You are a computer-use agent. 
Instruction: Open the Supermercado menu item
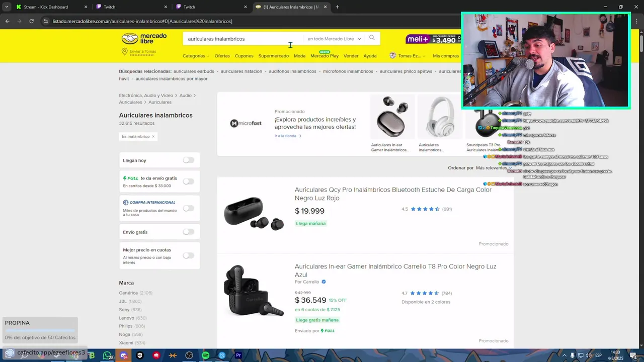[x=273, y=56]
